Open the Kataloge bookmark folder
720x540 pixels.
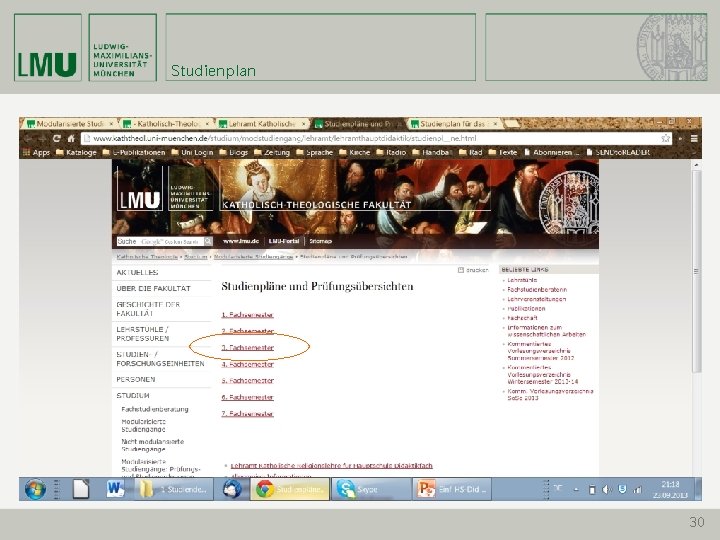tap(76, 152)
